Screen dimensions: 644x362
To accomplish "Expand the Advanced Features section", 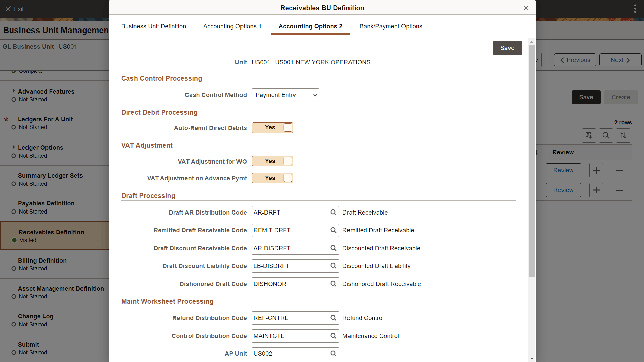I will pyautogui.click(x=14, y=90).
